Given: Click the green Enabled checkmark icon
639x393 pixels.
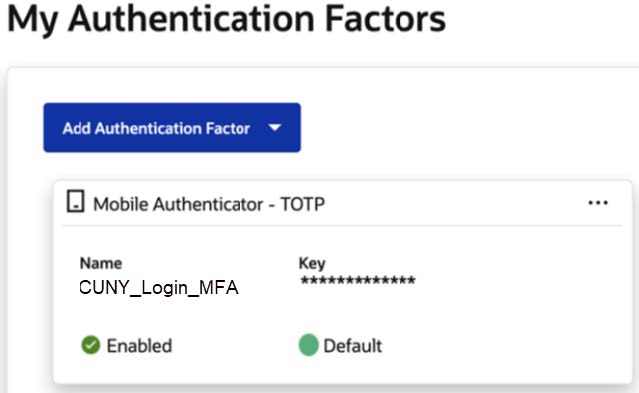Looking at the screenshot, I should pos(90,345).
